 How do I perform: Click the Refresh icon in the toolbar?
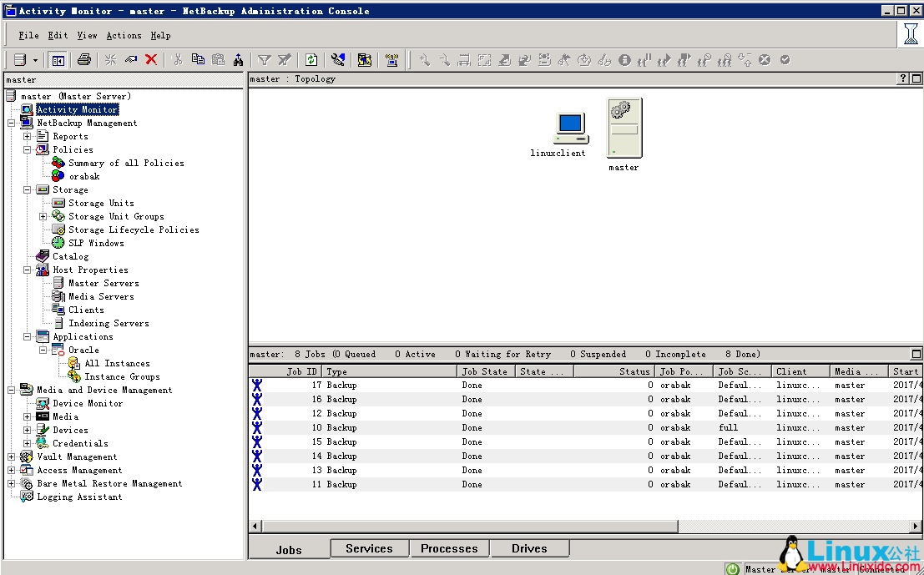(x=310, y=59)
